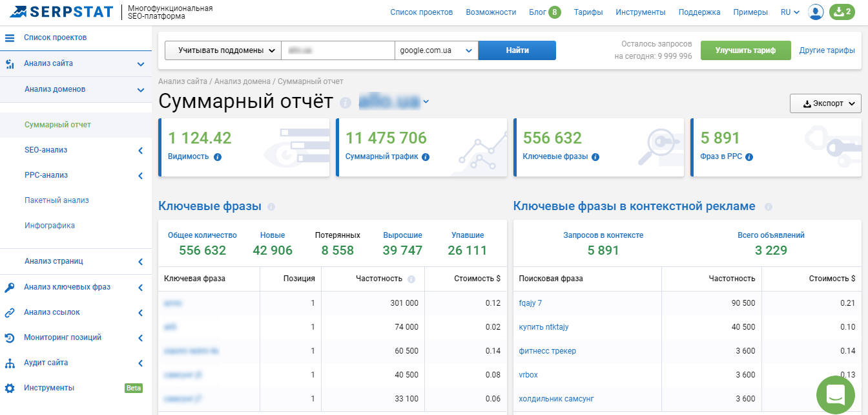Click the hamburger icon beside Список проектов
Screen dimensions: 868x415
click(10, 38)
